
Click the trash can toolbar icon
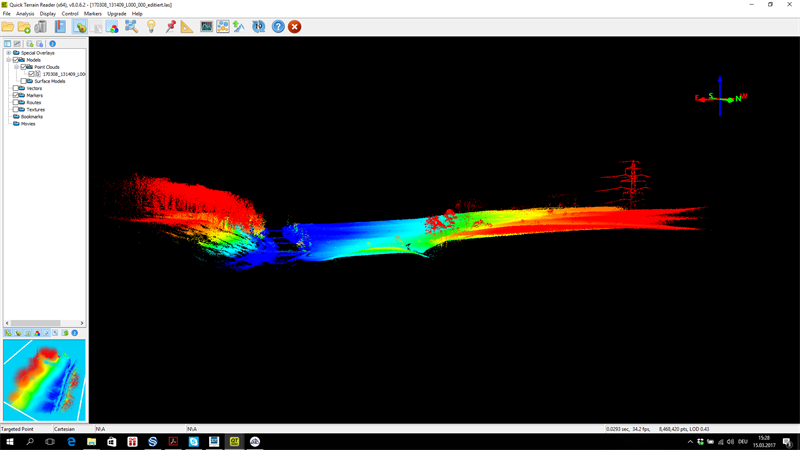coord(41,27)
